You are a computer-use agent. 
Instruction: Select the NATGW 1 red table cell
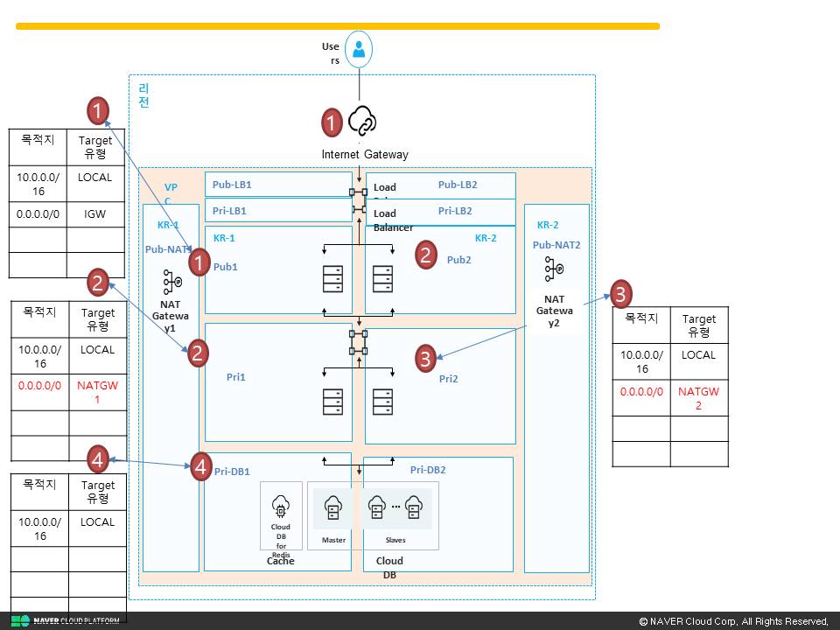coord(97,392)
